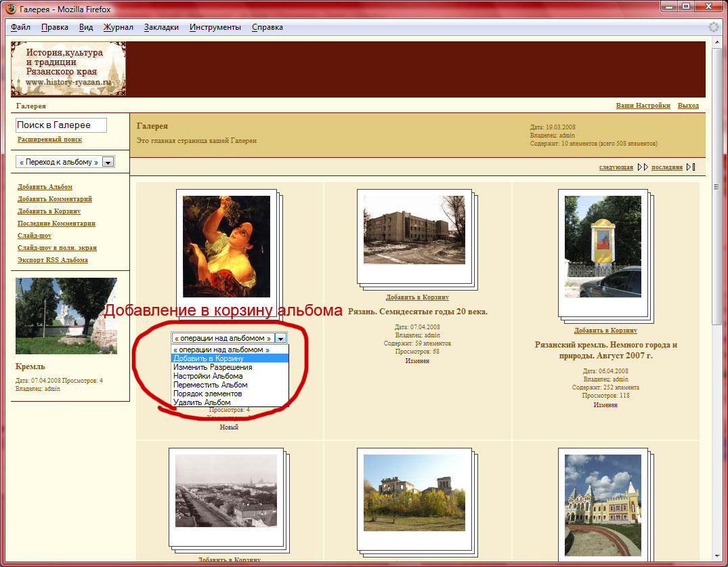Select «Переместить Альбом» option
Image resolution: width=728 pixels, height=567 pixels.
[230, 385]
